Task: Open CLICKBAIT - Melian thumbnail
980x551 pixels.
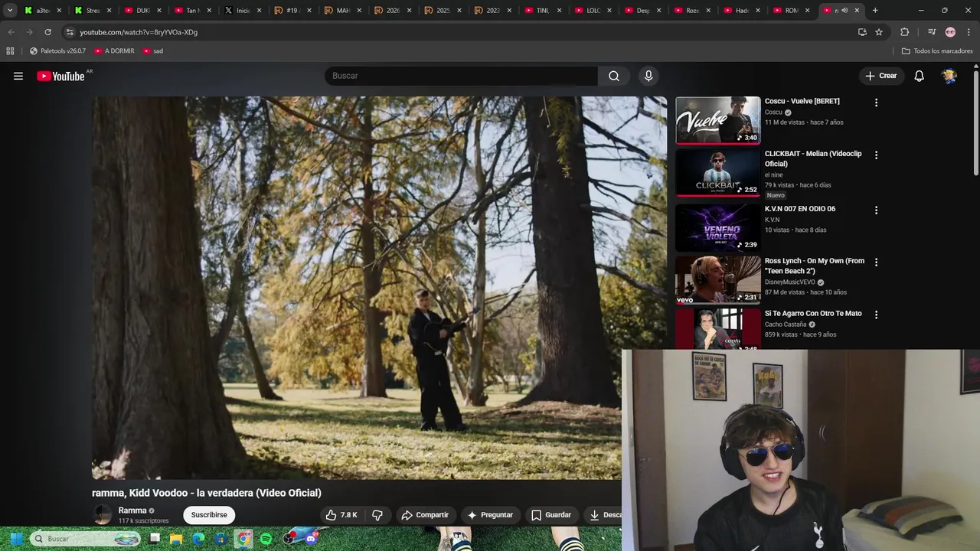Action: (718, 173)
